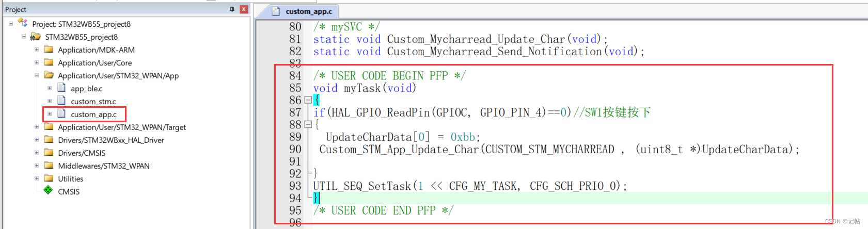Click the '/* USER CODE BEGIN PFP */' comment

point(389,76)
